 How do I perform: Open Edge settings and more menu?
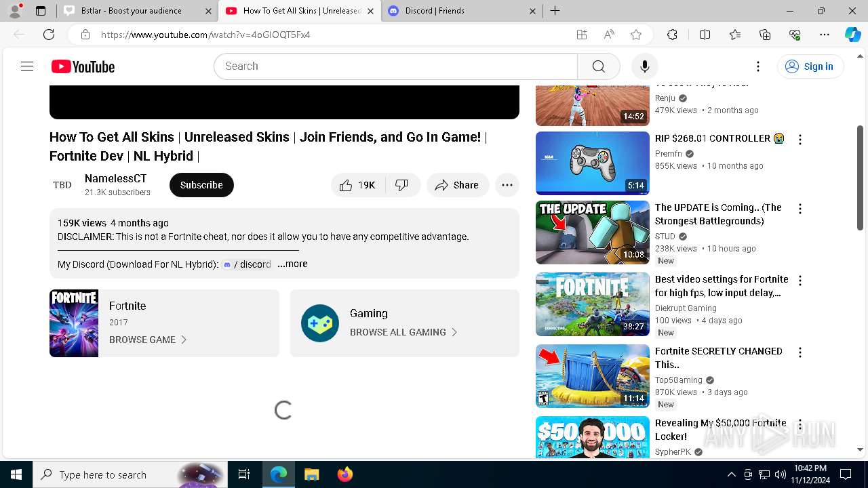825,35
